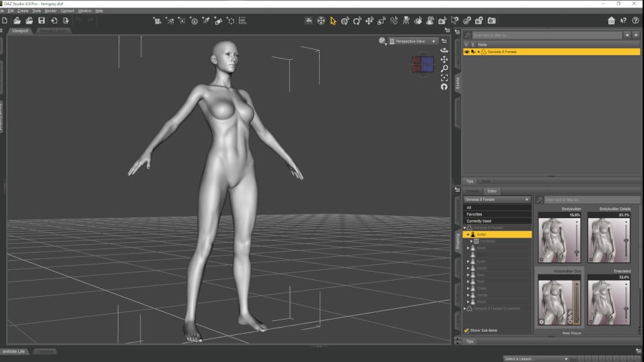Toggle the Show Sub Items checkbox
This screenshot has height=362, width=644.
pos(467,330)
